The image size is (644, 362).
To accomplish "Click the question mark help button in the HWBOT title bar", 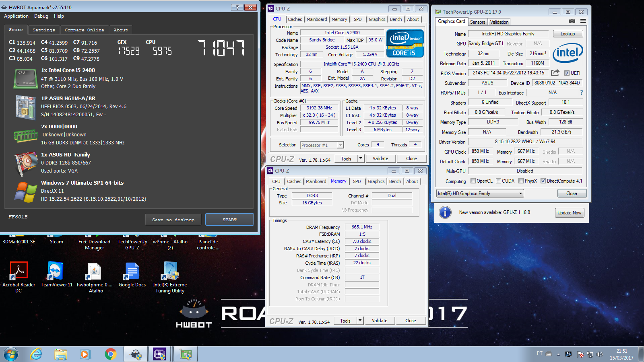I will click(x=237, y=7).
